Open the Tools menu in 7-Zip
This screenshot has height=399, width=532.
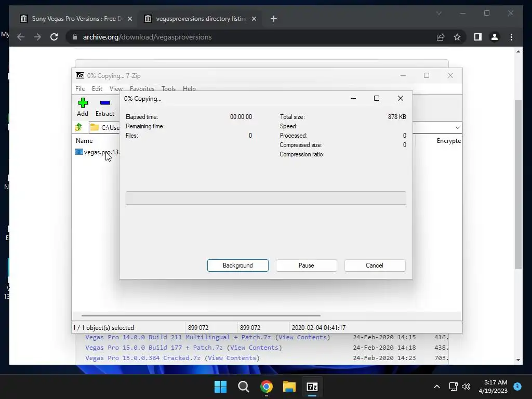168,88
